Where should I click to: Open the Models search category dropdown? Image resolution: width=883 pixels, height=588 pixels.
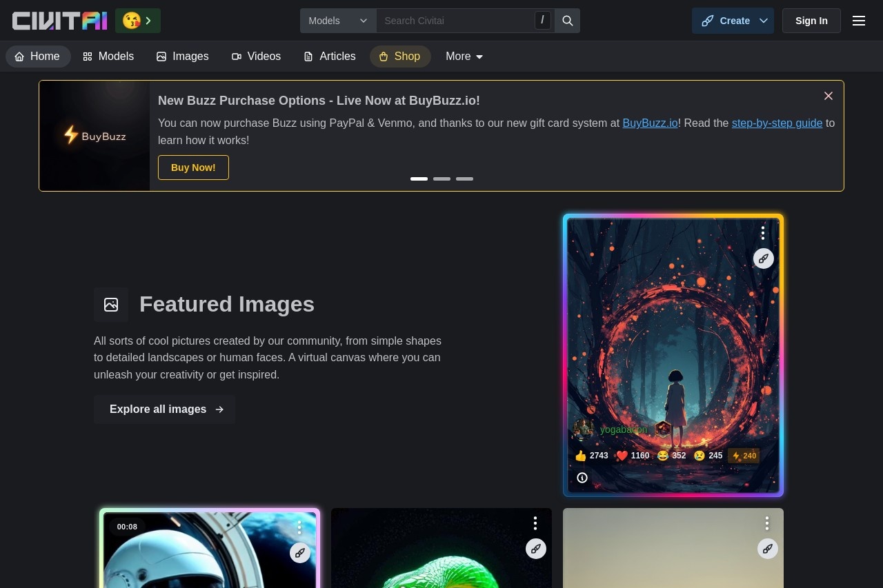338,21
